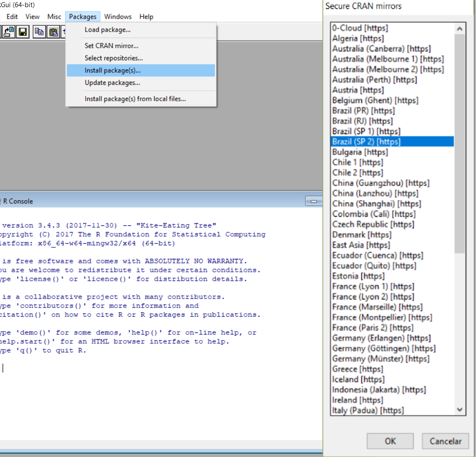Click the Paste clipboard toolbar icon
Screen dimensions: 476x457
pyautogui.click(x=54, y=32)
